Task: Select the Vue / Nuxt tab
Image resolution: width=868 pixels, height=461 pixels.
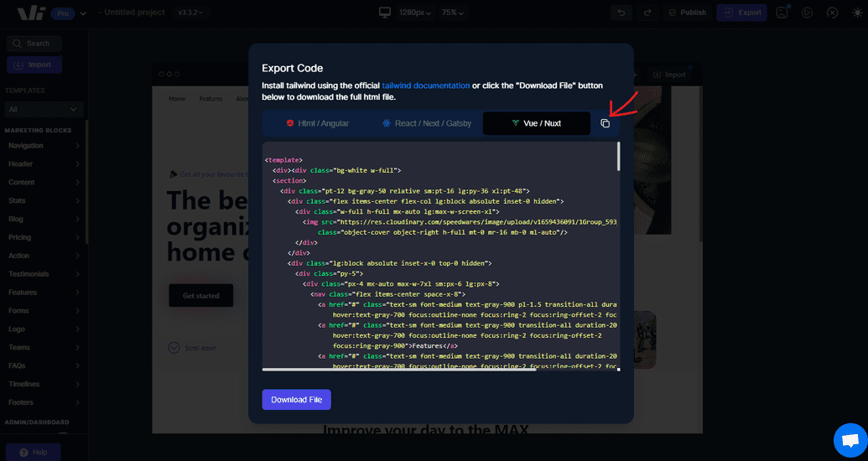Action: [x=537, y=123]
